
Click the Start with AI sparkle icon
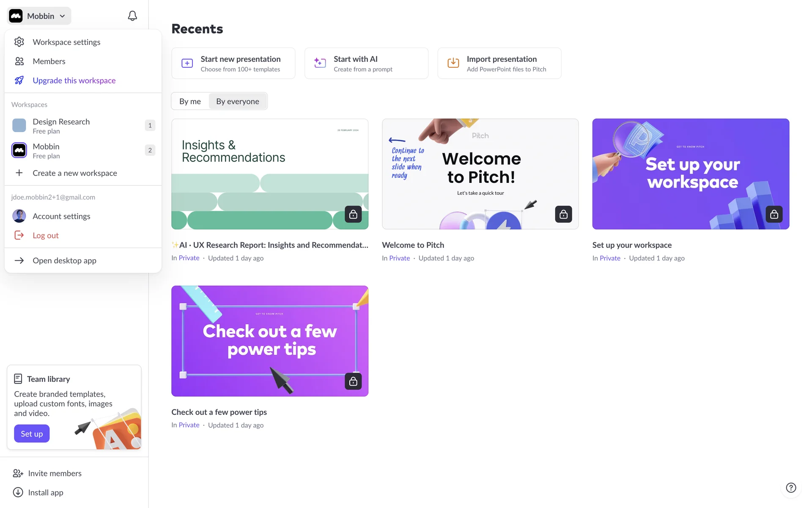pyautogui.click(x=320, y=63)
